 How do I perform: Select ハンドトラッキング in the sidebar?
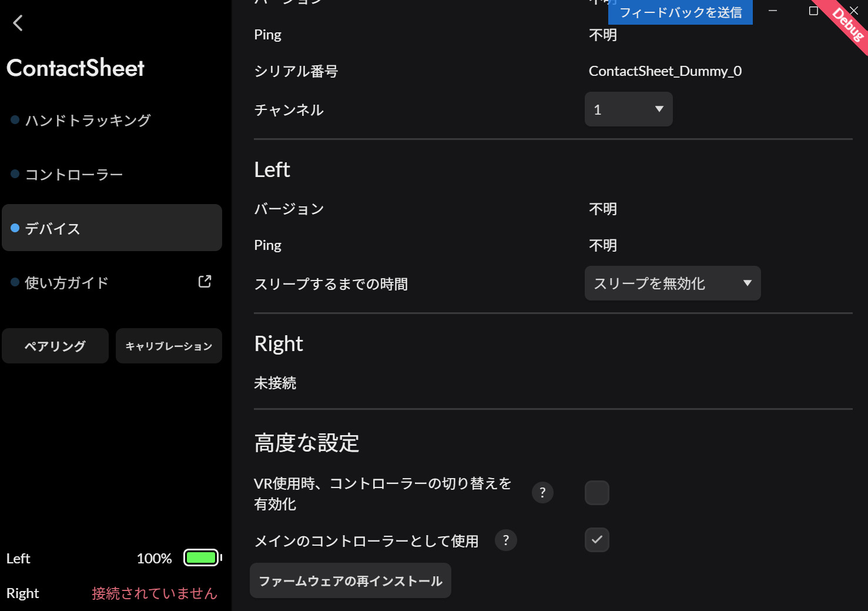click(x=112, y=120)
